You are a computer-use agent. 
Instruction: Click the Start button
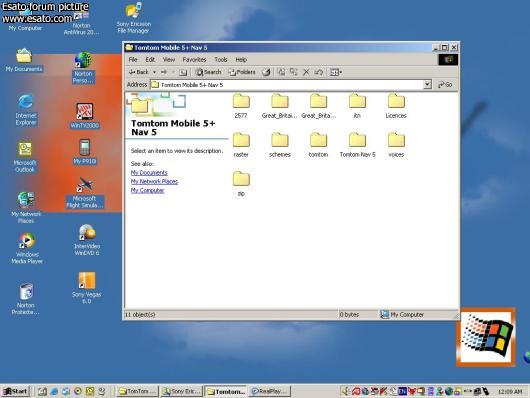[x=15, y=391]
